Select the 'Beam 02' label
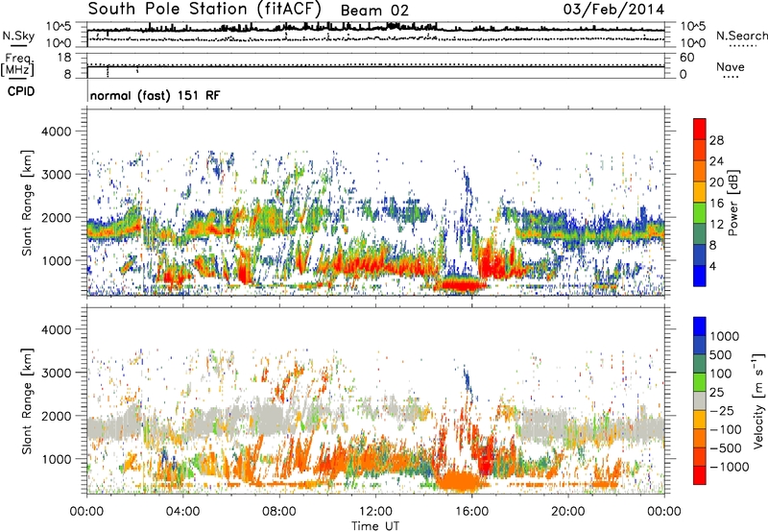 [x=374, y=11]
